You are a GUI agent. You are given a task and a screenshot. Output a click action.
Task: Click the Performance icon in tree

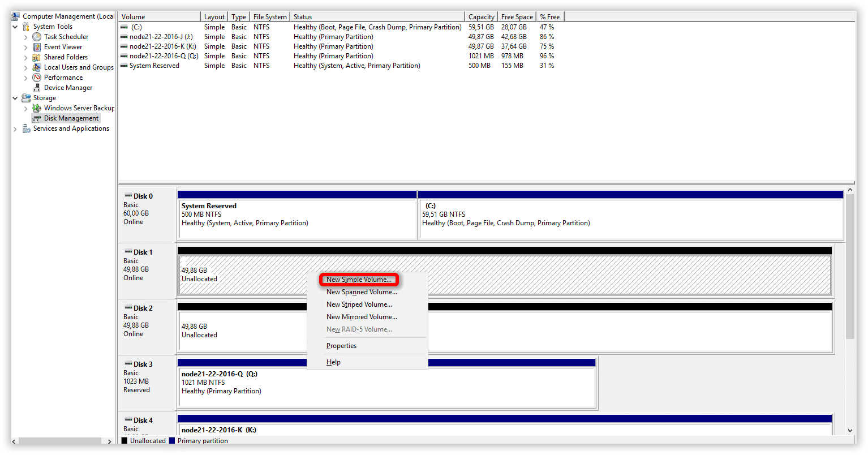coord(37,78)
